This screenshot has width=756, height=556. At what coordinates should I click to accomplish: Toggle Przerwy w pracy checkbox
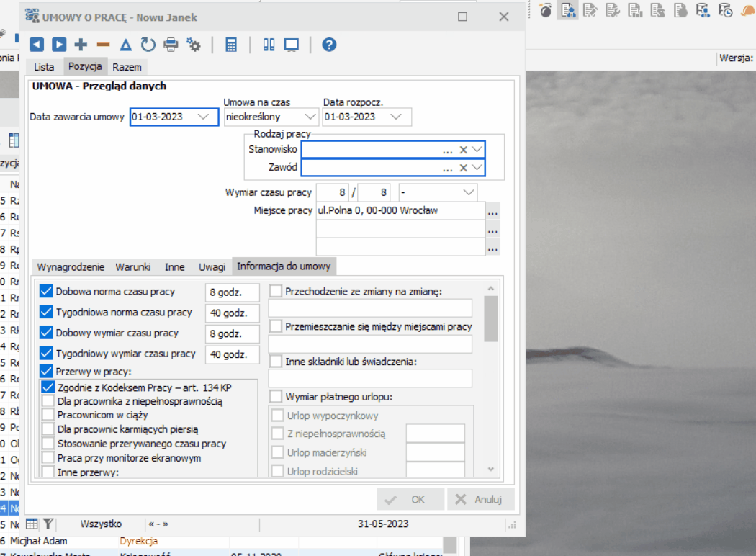[x=46, y=372]
